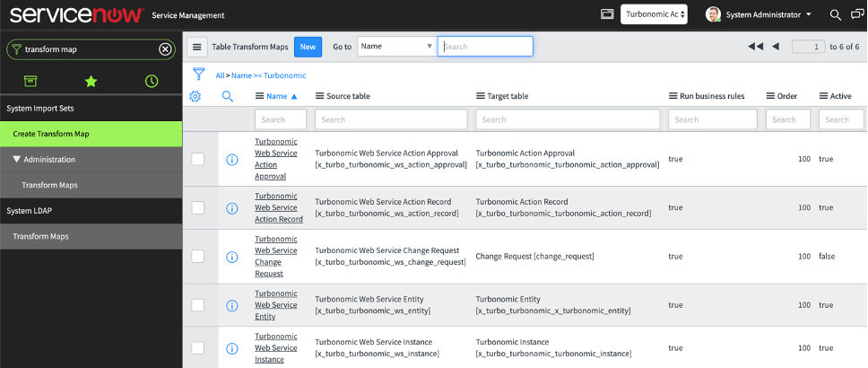Click the New button
This screenshot has height=368, width=868.
308,47
